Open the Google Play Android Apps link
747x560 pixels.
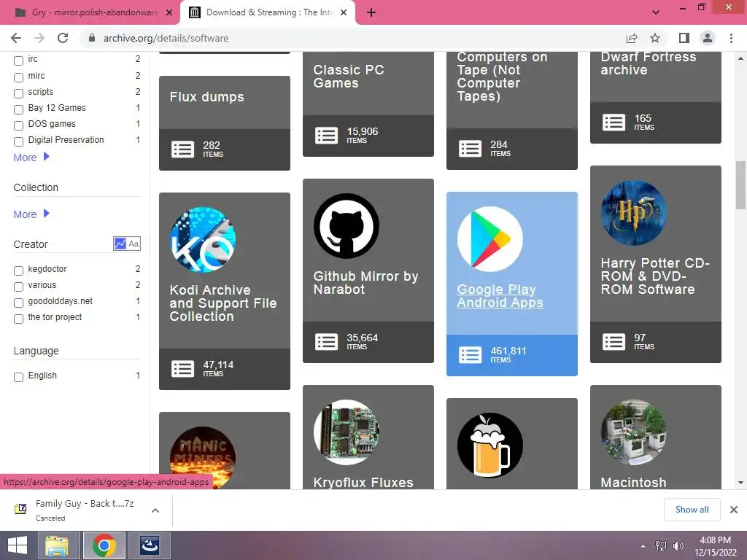tap(500, 296)
